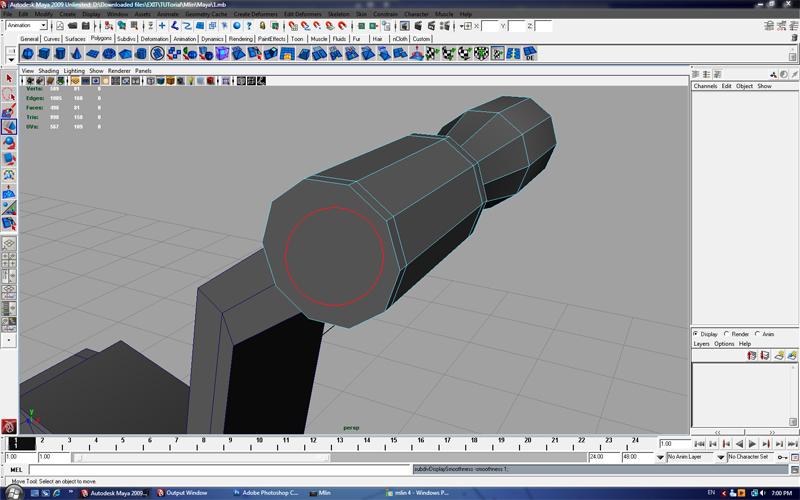800x500 pixels.
Task: Open the layer editor Options menu
Action: (724, 344)
